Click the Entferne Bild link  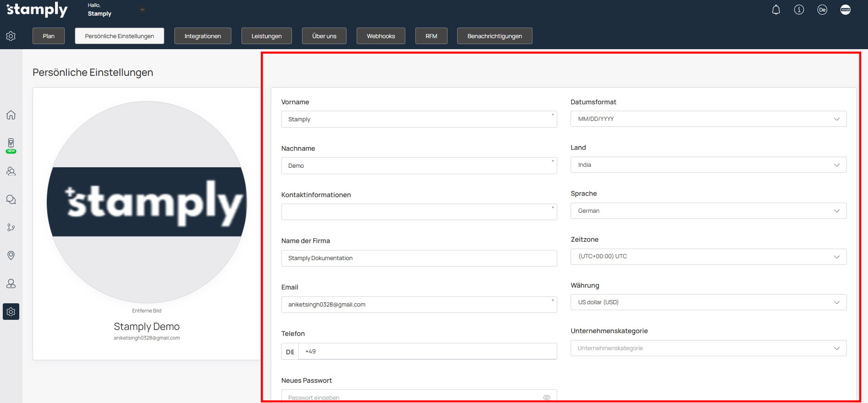point(146,311)
